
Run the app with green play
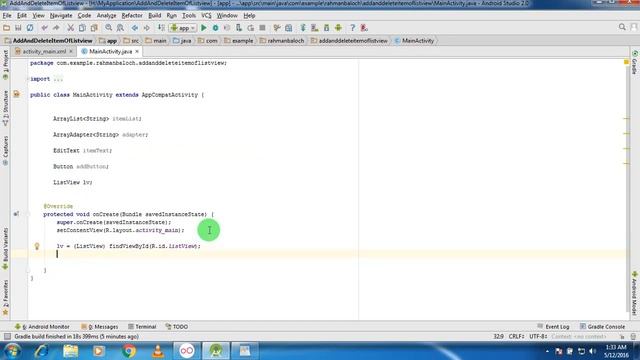(x=204, y=28)
